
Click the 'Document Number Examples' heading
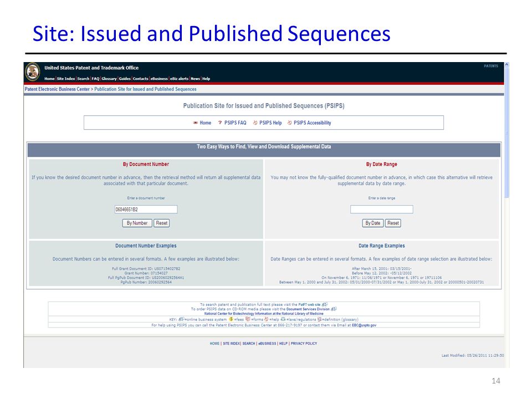point(146,245)
